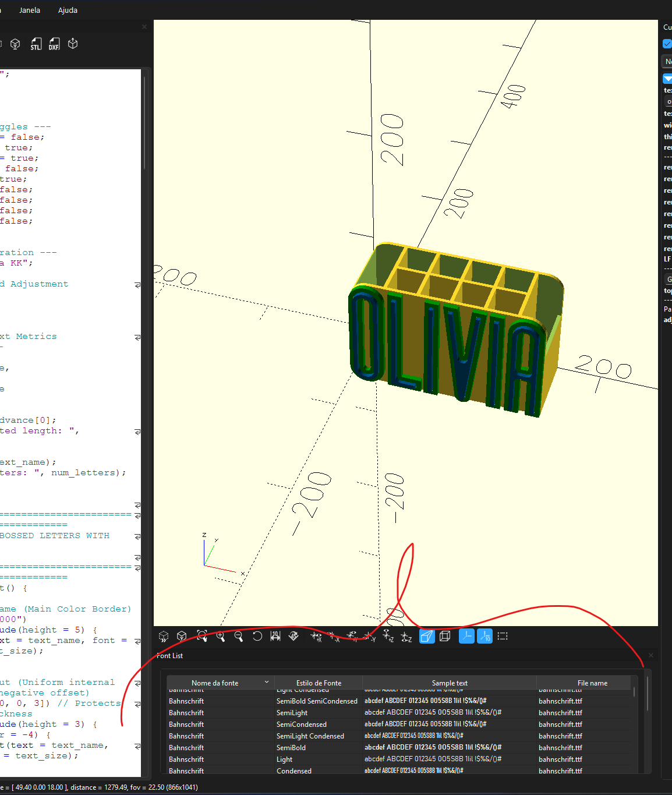The height and width of the screenshot is (795, 672).
Task: Click sample text in the SemiBold SemiCondensed row
Action: click(x=426, y=701)
